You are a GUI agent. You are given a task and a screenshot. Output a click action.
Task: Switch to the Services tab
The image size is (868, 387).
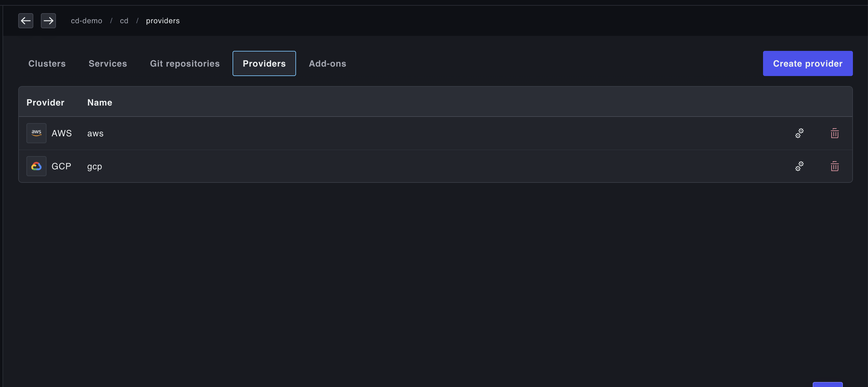(x=108, y=64)
